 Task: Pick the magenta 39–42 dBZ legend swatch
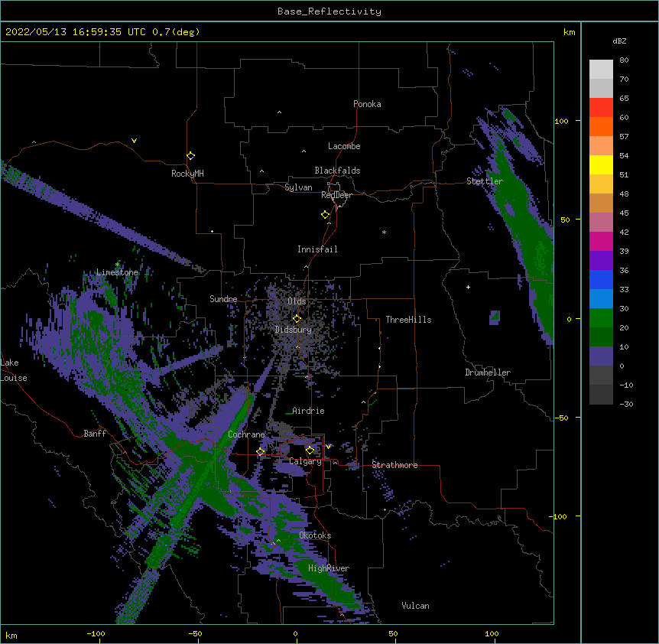601,241
